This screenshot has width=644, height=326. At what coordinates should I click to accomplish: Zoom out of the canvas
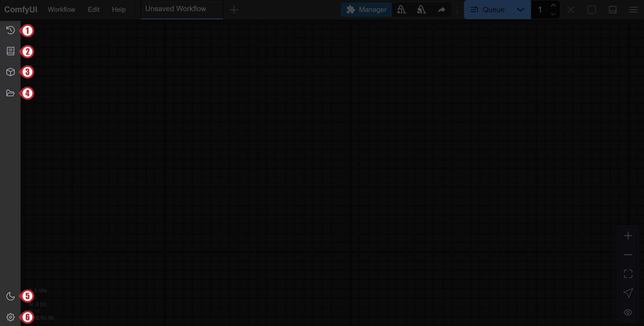click(628, 255)
